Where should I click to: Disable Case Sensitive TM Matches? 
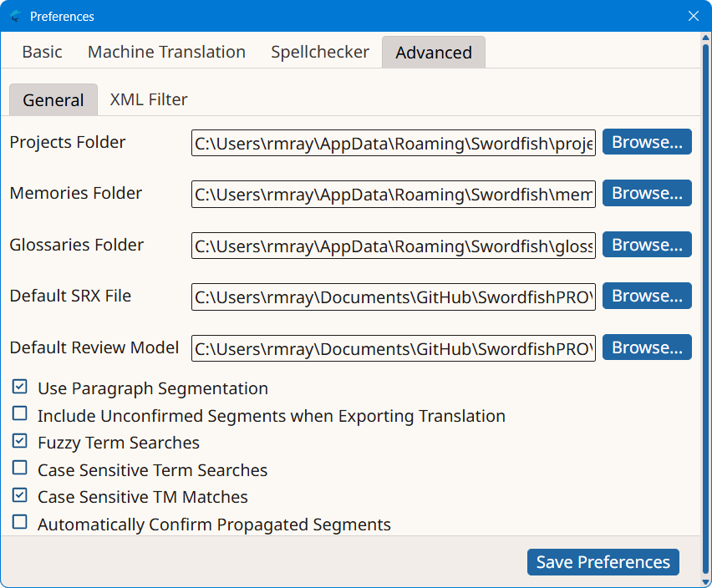pyautogui.click(x=19, y=495)
